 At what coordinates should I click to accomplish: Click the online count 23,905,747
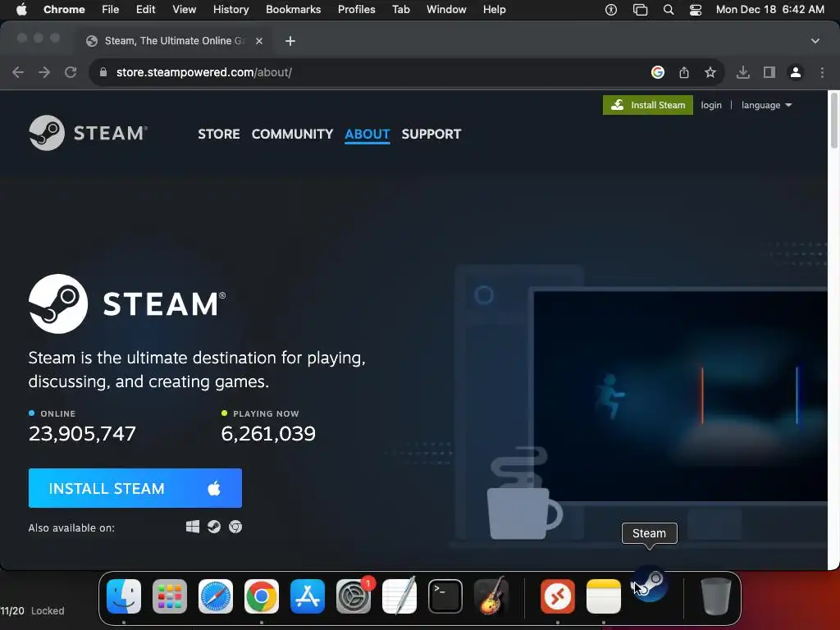pyautogui.click(x=82, y=433)
